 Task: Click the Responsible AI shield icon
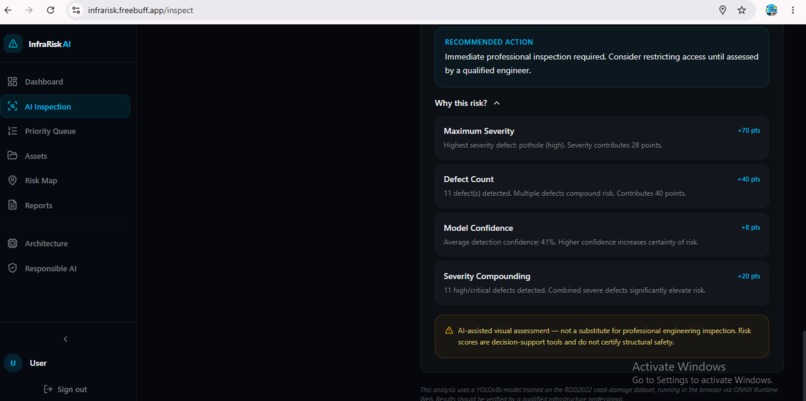[13, 268]
